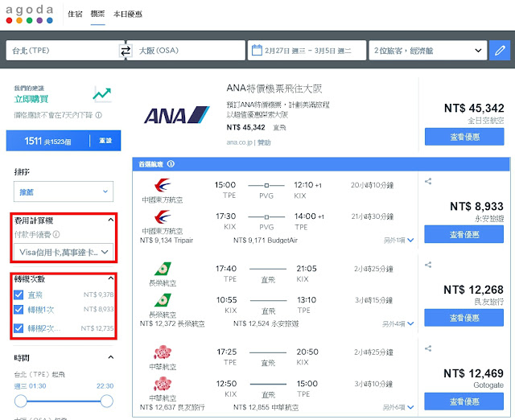The width and height of the screenshot is (515, 420).
Task: Click 重設 to reset filters
Action: click(x=105, y=141)
